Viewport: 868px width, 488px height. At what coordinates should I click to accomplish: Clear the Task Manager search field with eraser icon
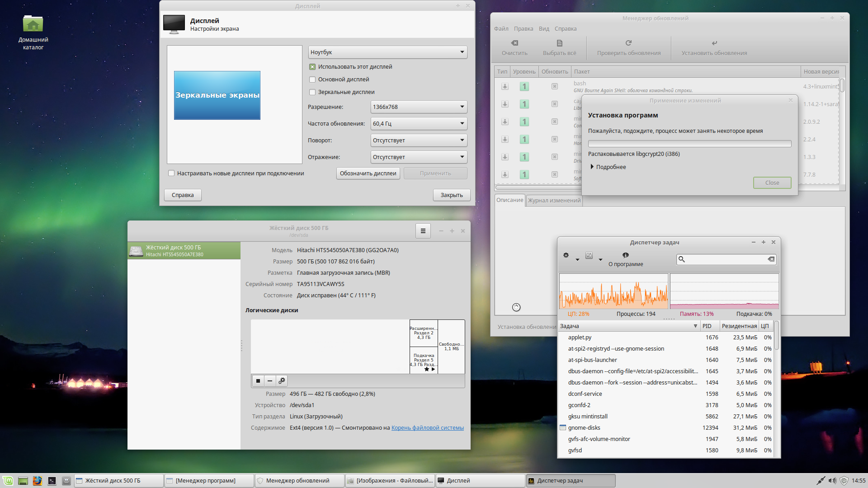[x=770, y=259]
